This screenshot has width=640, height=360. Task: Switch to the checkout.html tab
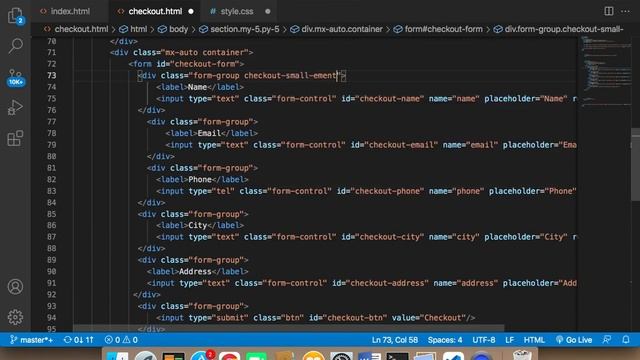[155, 11]
